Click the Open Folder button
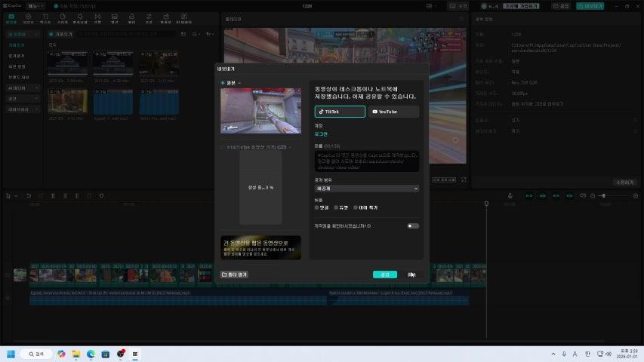This screenshot has height=362, width=644. (235, 275)
